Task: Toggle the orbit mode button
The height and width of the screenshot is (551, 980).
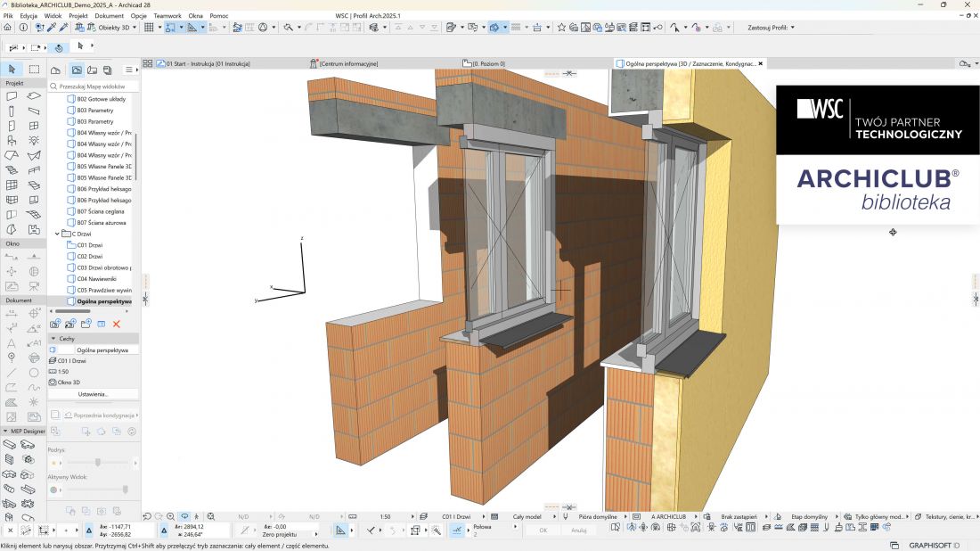Action: click(184, 516)
